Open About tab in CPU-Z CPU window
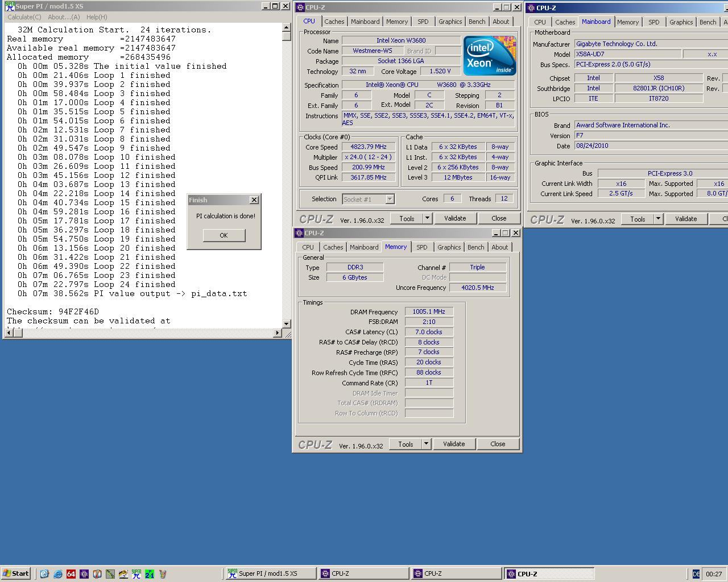 (x=501, y=22)
